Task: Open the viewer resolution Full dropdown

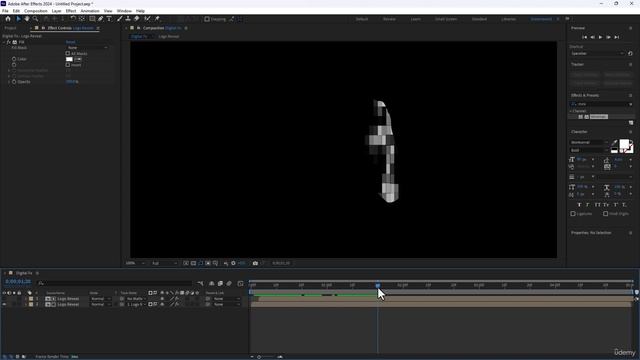Action: 164,263
